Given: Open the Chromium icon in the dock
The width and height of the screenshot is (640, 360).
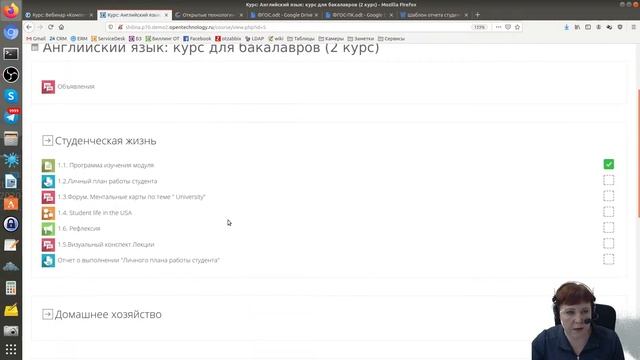Looking at the screenshot, I should (11, 32).
